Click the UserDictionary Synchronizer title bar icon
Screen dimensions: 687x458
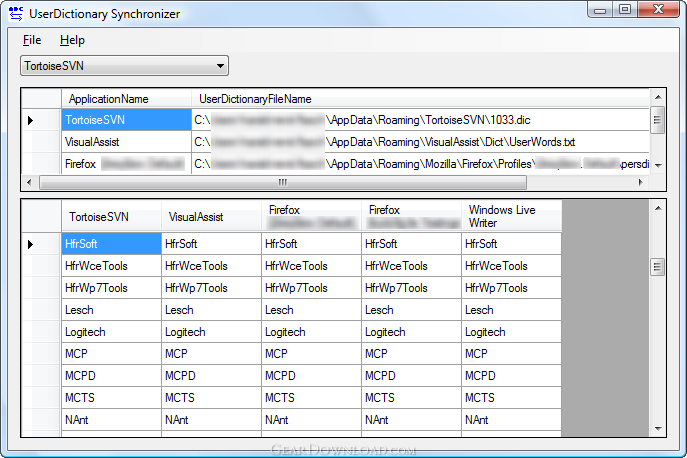pos(16,14)
